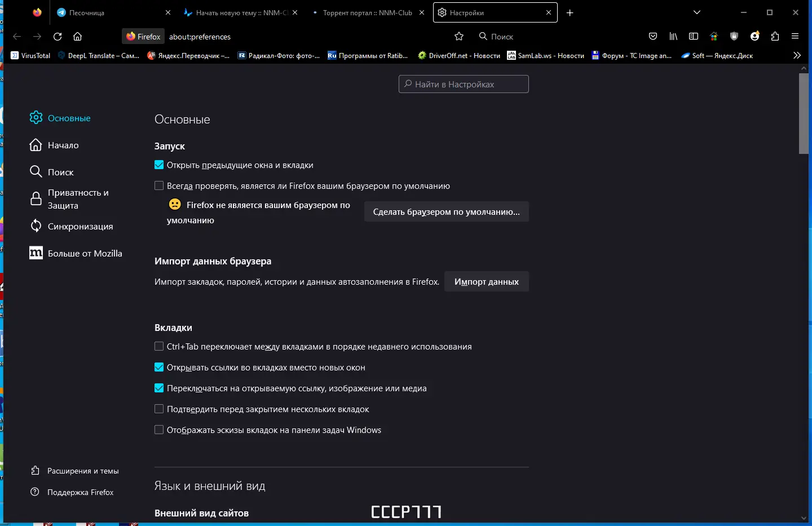Open Приватность и Защита settings
Screen dimensions: 812x526
(x=78, y=198)
